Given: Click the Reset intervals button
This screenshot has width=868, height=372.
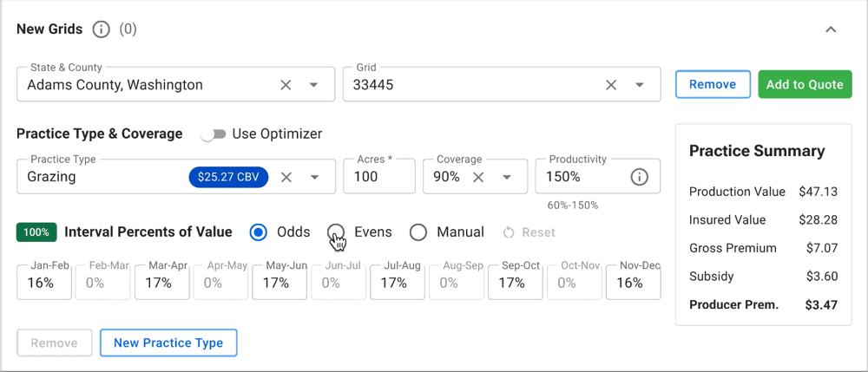Looking at the screenshot, I should click(529, 232).
